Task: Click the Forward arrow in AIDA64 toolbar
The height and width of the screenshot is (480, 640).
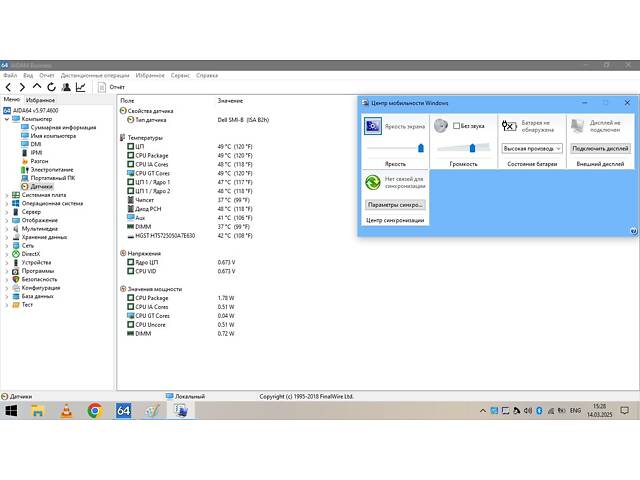Action: (22, 87)
